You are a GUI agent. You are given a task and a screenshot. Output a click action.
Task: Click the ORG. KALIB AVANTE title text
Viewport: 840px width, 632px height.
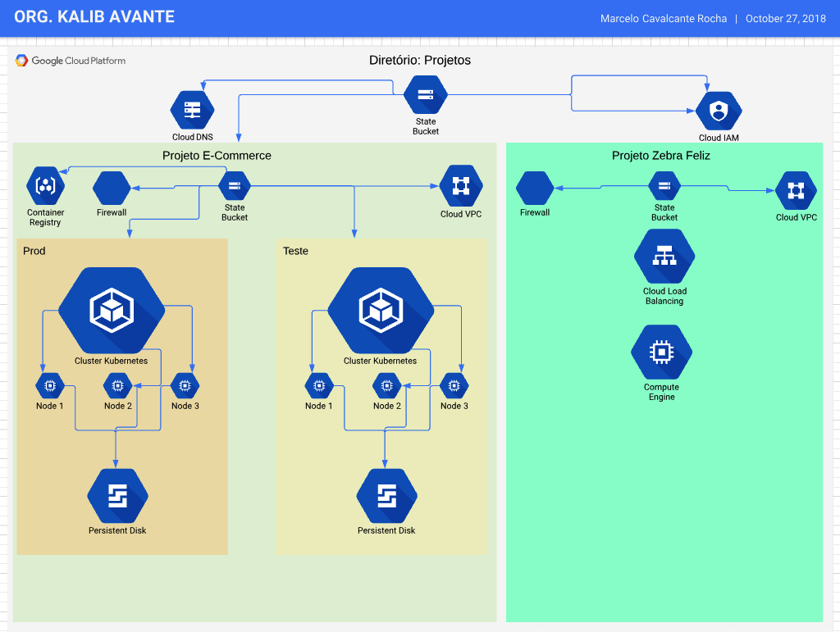[94, 17]
